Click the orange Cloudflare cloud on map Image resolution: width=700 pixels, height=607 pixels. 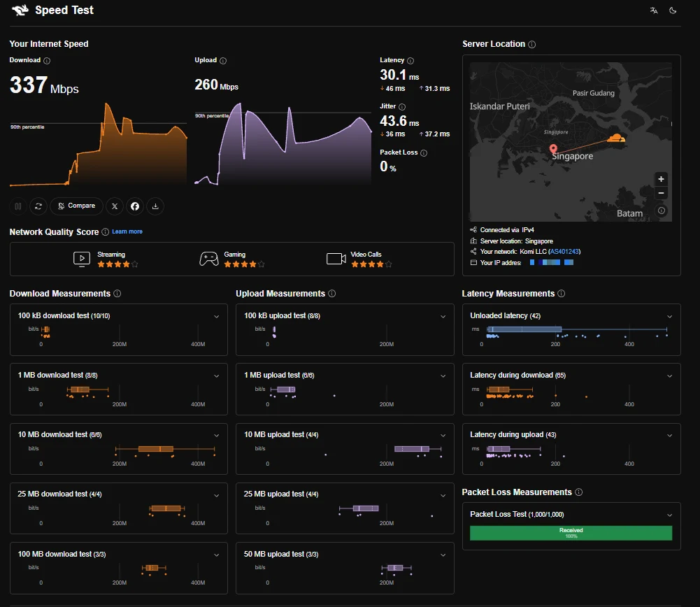pyautogui.click(x=616, y=138)
